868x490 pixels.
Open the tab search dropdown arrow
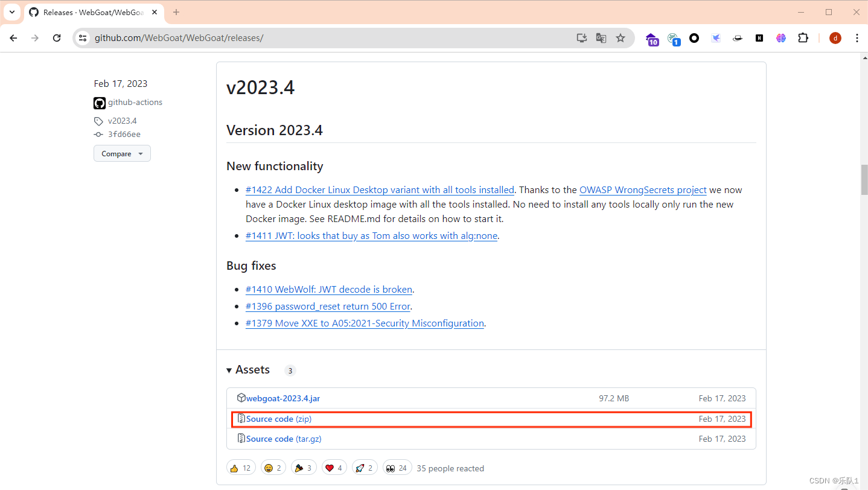(x=11, y=12)
